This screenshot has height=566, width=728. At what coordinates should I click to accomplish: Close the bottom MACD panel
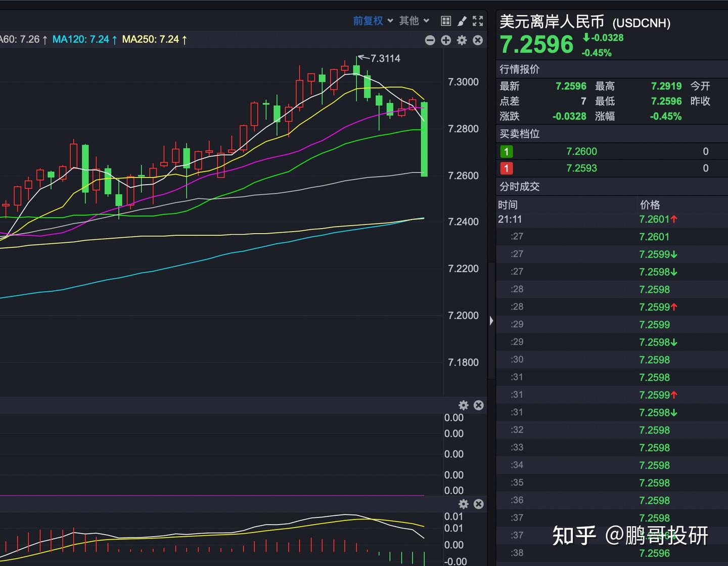[x=478, y=504]
